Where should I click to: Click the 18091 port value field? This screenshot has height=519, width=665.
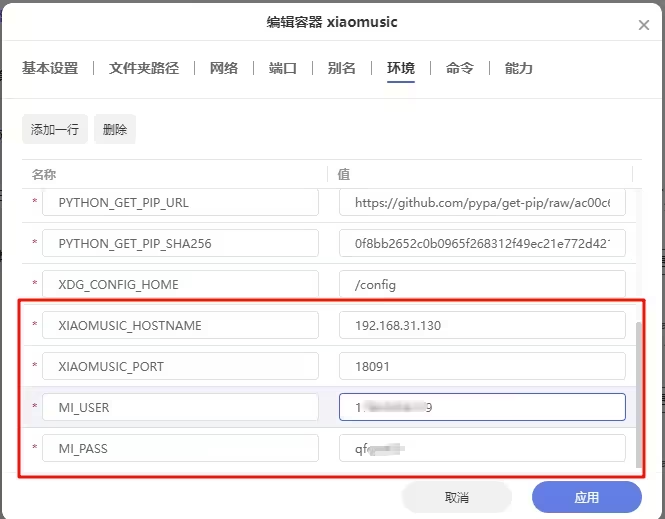482,366
